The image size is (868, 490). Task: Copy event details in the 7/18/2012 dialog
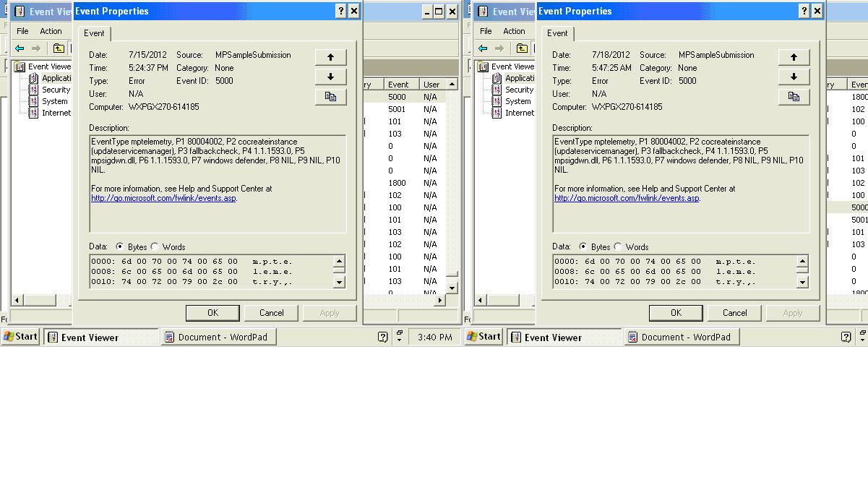coord(794,96)
